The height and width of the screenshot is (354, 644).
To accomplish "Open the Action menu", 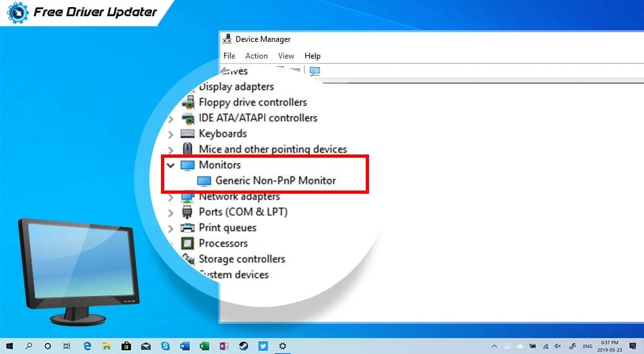I will [256, 56].
